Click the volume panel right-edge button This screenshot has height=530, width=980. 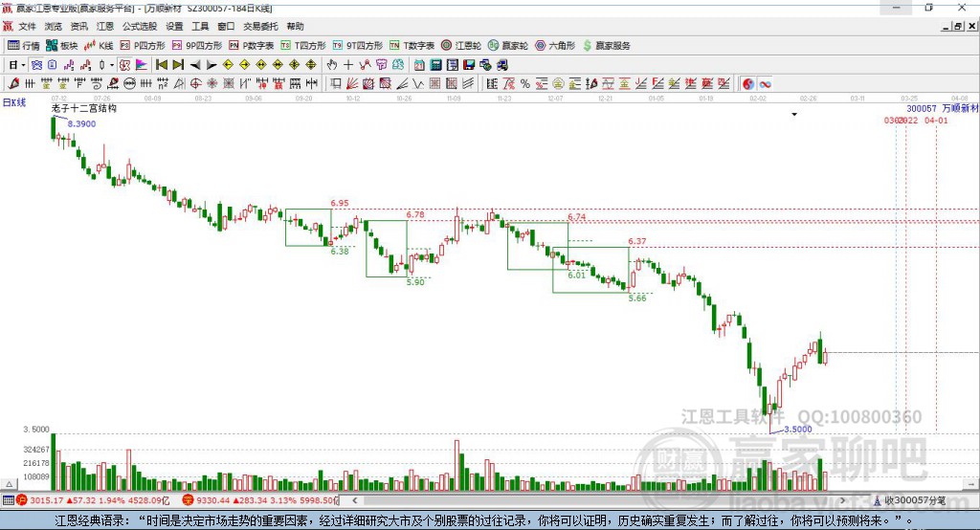(972, 484)
